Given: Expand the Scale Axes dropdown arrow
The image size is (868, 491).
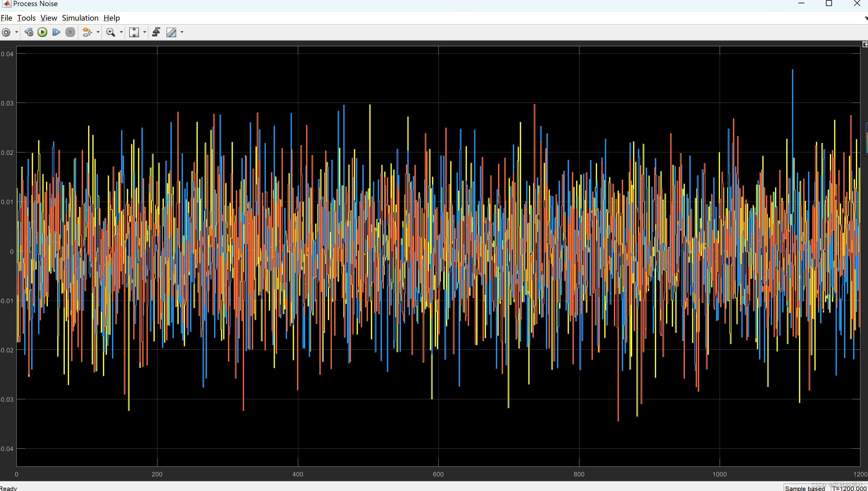Looking at the screenshot, I should (x=144, y=32).
